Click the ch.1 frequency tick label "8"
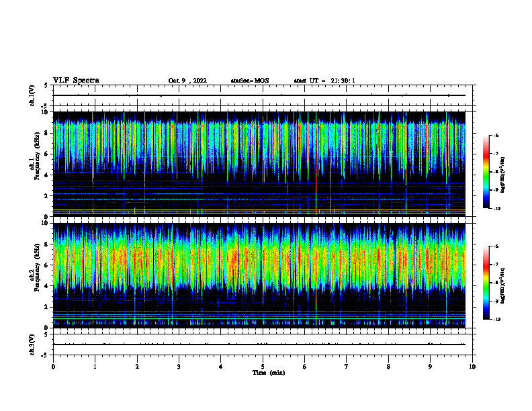This screenshot has width=532, height=411. pyautogui.click(x=46, y=133)
